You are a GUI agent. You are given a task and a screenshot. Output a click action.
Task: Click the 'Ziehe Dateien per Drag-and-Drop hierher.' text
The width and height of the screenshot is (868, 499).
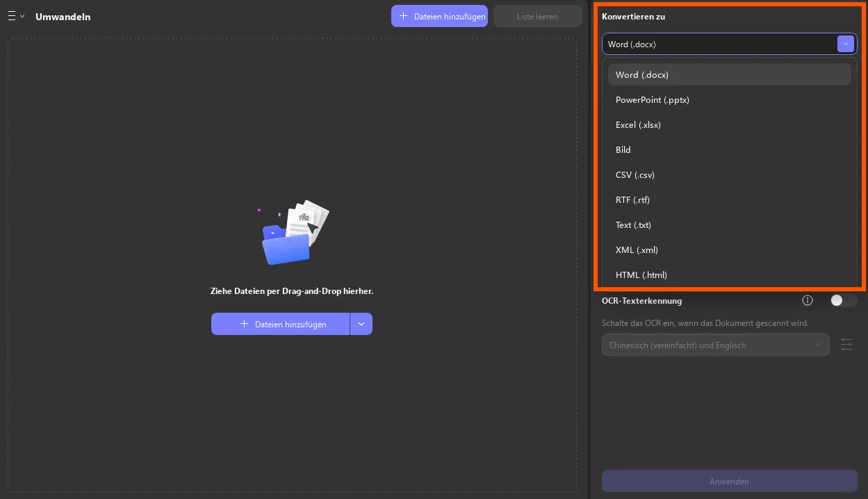[292, 291]
